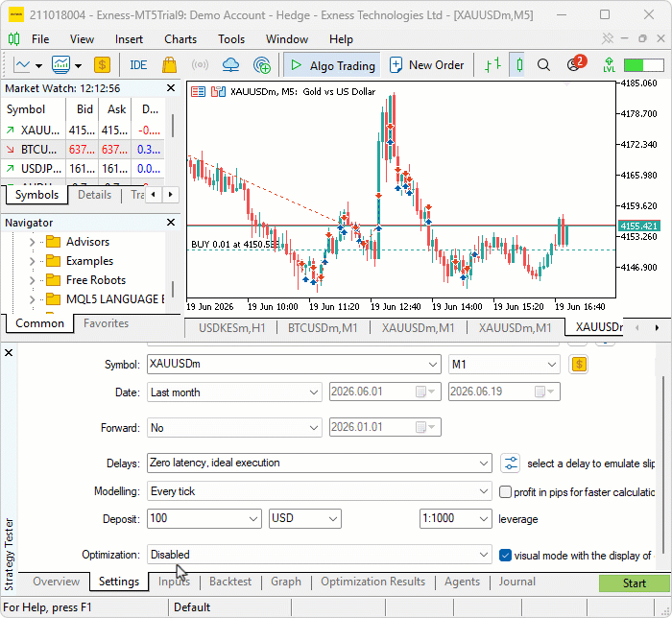Open the Forward No dropdown

[234, 428]
